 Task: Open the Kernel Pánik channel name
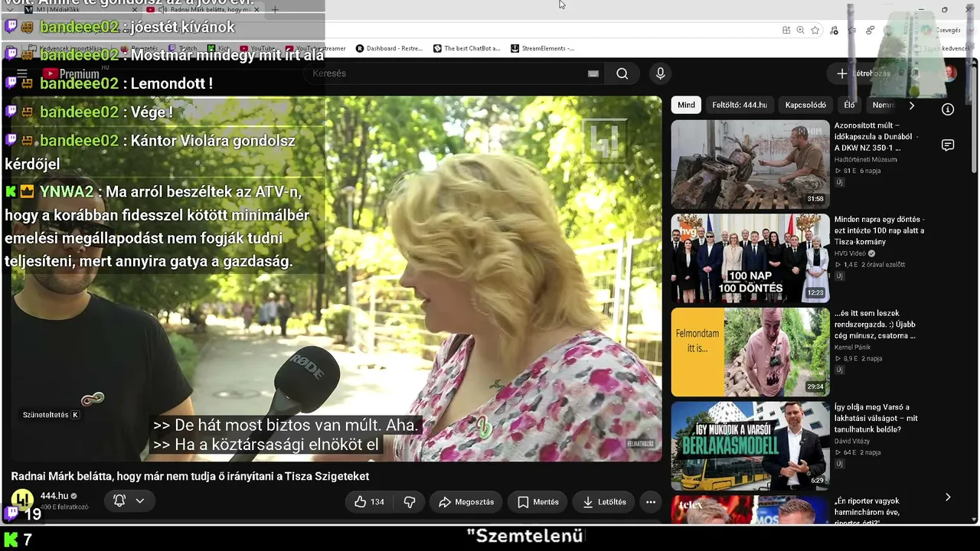coord(851,347)
